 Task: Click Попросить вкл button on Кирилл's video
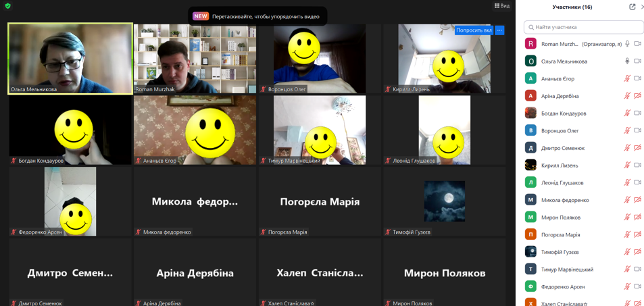pyautogui.click(x=474, y=30)
